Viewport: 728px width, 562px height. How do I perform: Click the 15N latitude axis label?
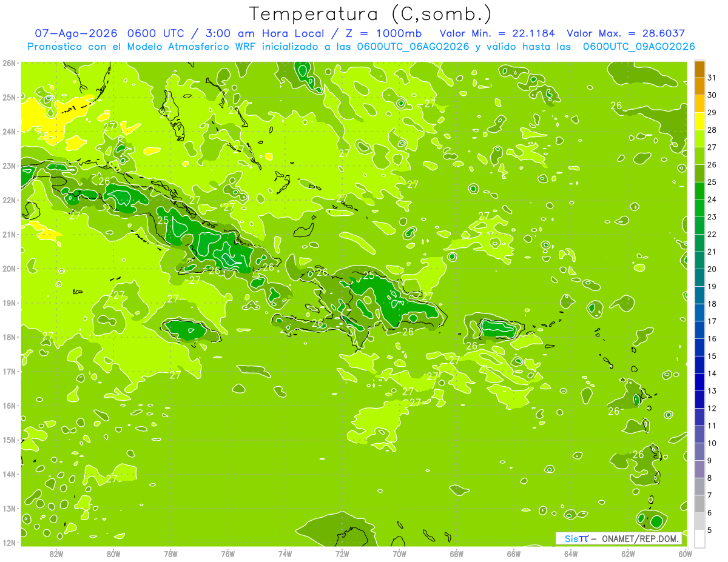point(9,440)
